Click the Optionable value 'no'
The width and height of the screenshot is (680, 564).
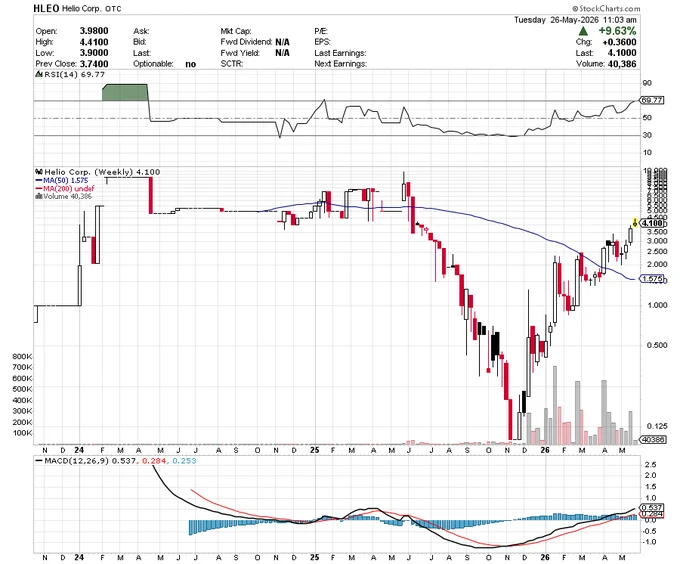coord(191,64)
